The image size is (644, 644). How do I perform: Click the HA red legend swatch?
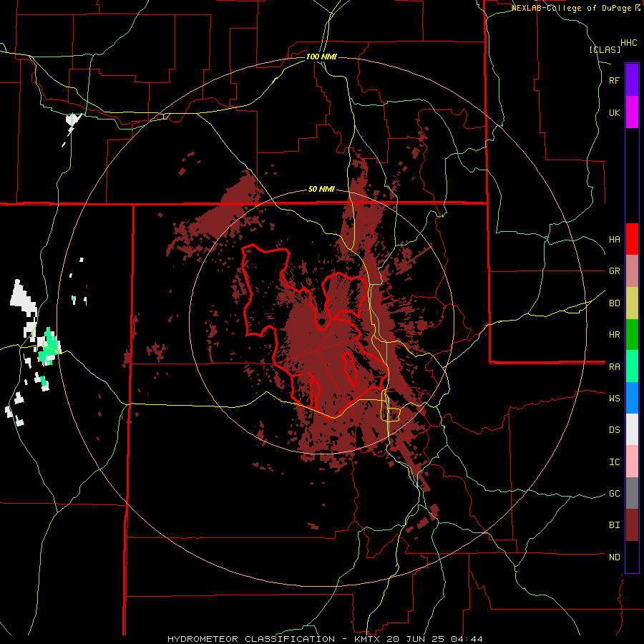point(632,239)
